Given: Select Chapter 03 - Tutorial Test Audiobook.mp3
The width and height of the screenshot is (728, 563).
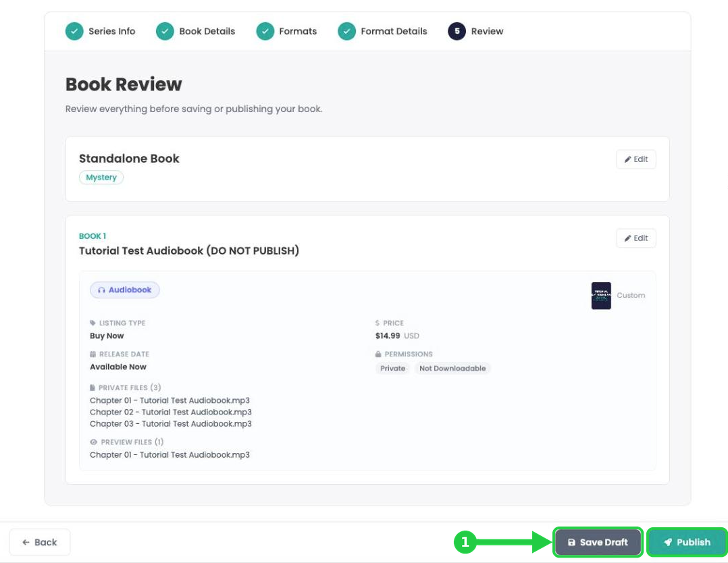Looking at the screenshot, I should click(x=171, y=424).
